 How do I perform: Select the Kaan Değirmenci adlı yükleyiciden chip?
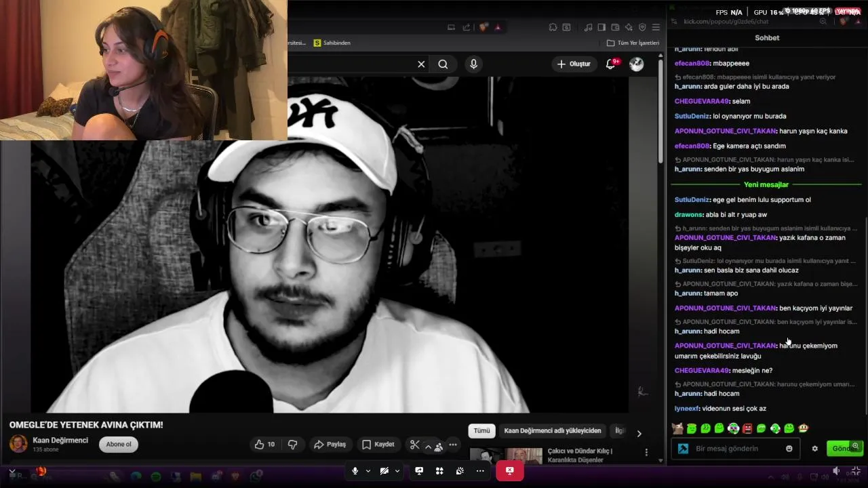pos(553,430)
